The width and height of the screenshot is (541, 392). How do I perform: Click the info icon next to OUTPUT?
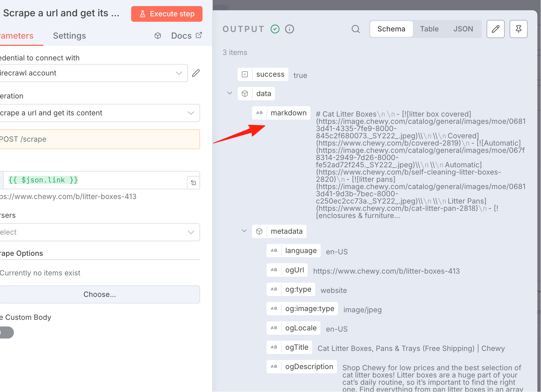[x=290, y=29]
